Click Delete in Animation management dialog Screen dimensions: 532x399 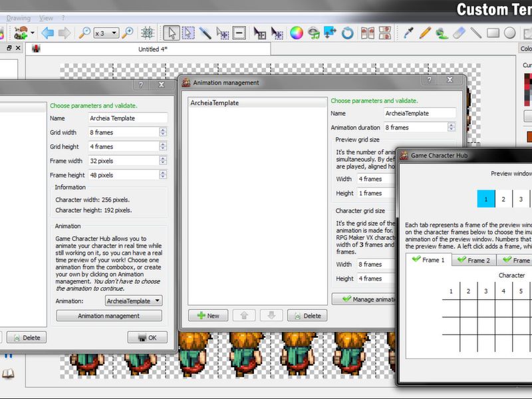(307, 315)
